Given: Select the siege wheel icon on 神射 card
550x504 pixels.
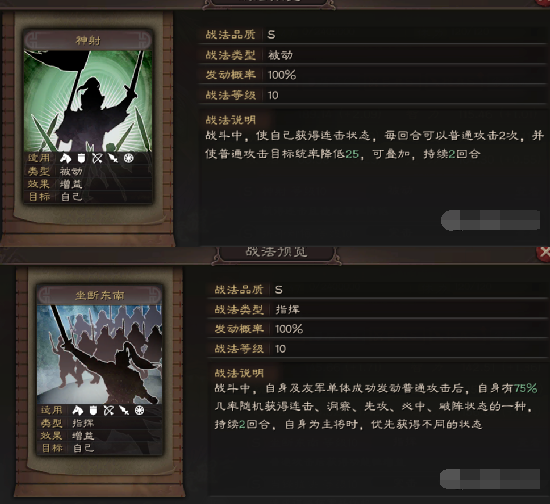Looking at the screenshot, I should tap(129, 158).
